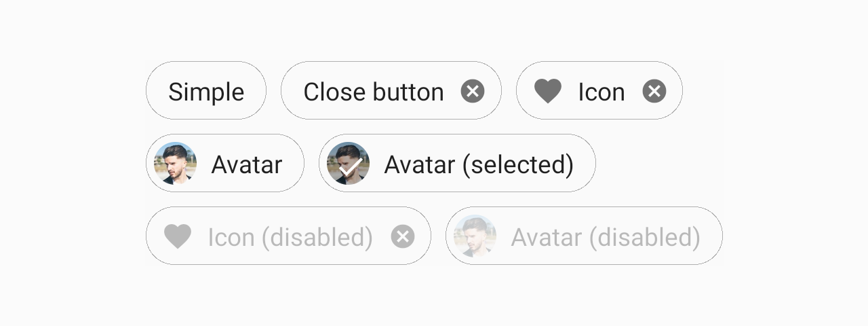Click the Icon (disabled) chip text
868x326 pixels.
290,237
